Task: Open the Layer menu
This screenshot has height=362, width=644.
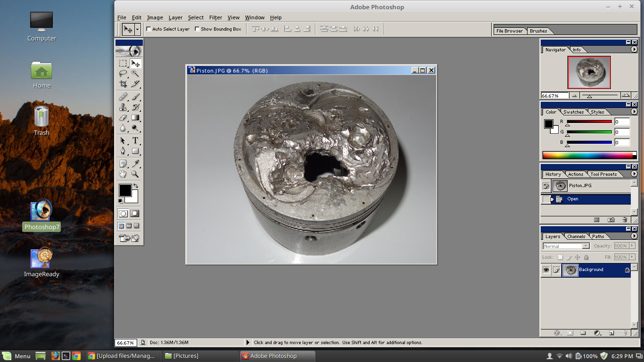Action: (x=175, y=17)
